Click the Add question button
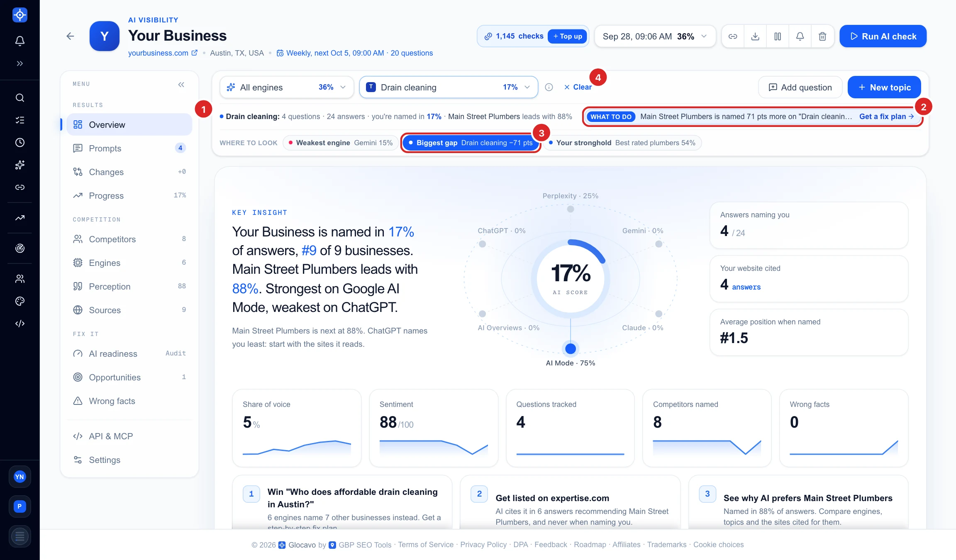956x560 pixels. [x=800, y=87]
